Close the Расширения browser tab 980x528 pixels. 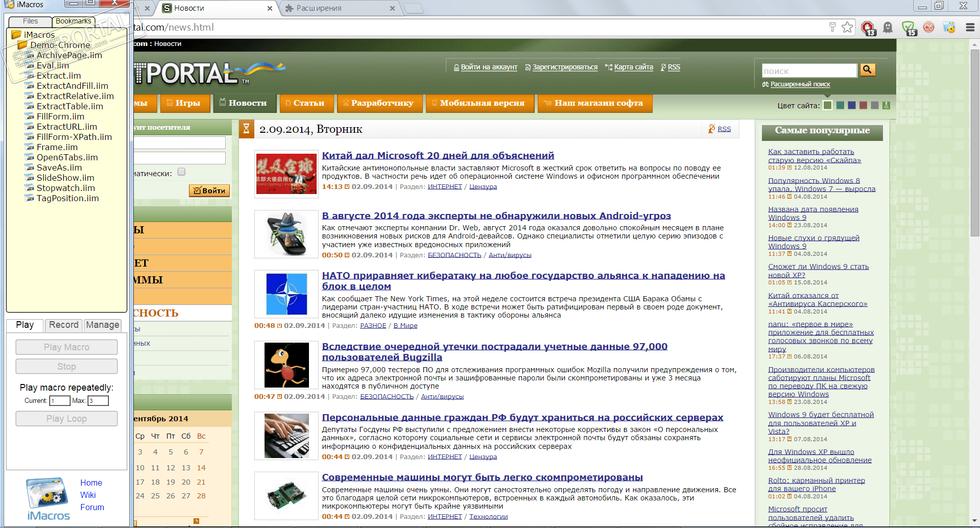[x=392, y=8]
